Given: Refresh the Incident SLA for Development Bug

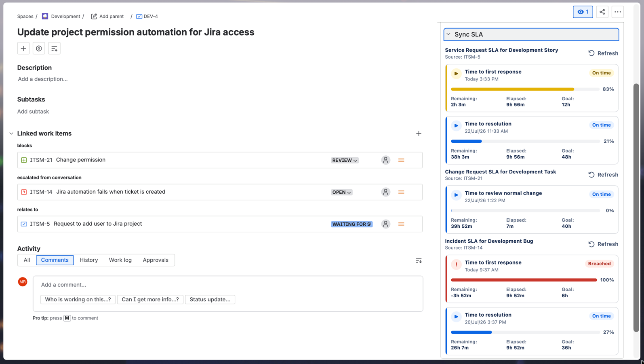Looking at the screenshot, I should [x=603, y=244].
